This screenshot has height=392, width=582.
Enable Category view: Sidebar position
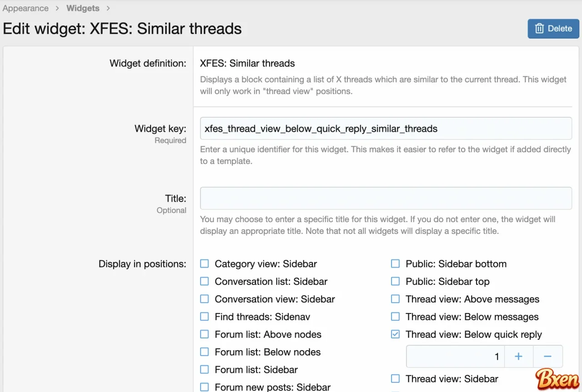[x=204, y=263]
